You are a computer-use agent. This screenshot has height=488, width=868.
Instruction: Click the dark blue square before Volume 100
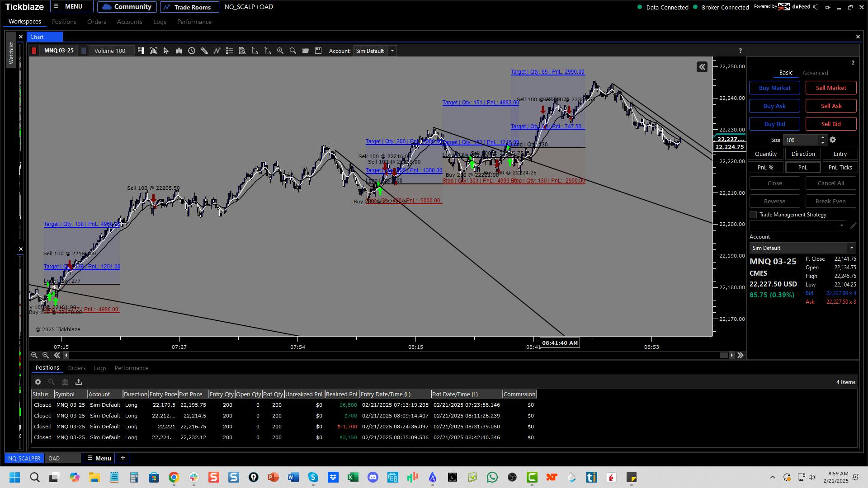click(84, 51)
